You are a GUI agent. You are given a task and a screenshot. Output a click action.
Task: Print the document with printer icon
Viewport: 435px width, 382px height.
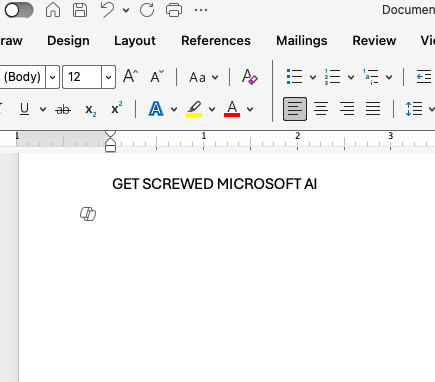(174, 10)
